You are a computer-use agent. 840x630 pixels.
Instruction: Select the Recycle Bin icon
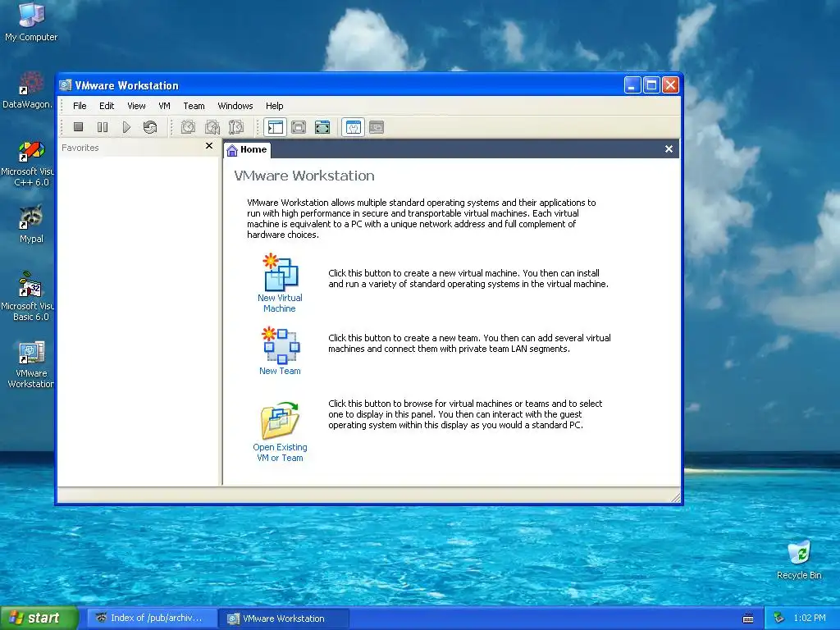(799, 559)
